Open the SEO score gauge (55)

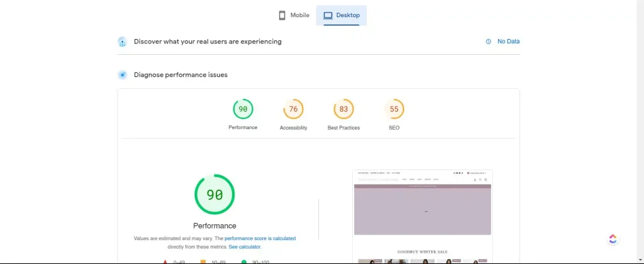pos(394,109)
